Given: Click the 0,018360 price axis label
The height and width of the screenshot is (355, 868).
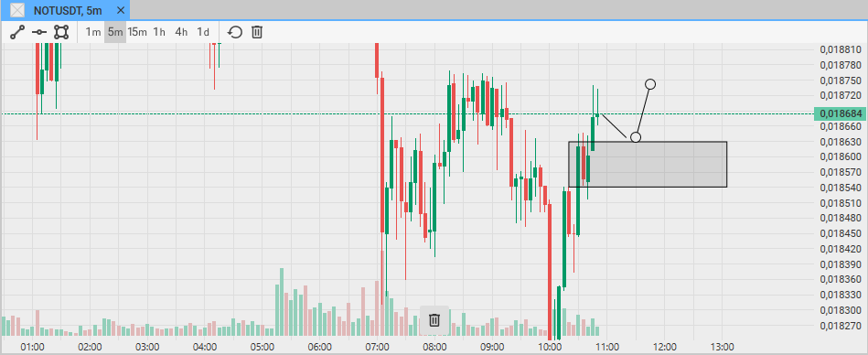Looking at the screenshot, I should click(x=841, y=279).
